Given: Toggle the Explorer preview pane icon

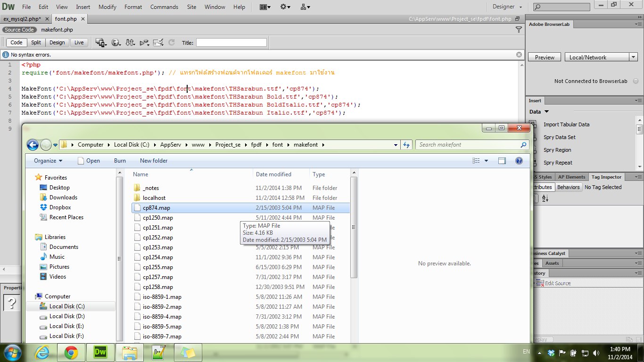Looking at the screenshot, I should (502, 161).
